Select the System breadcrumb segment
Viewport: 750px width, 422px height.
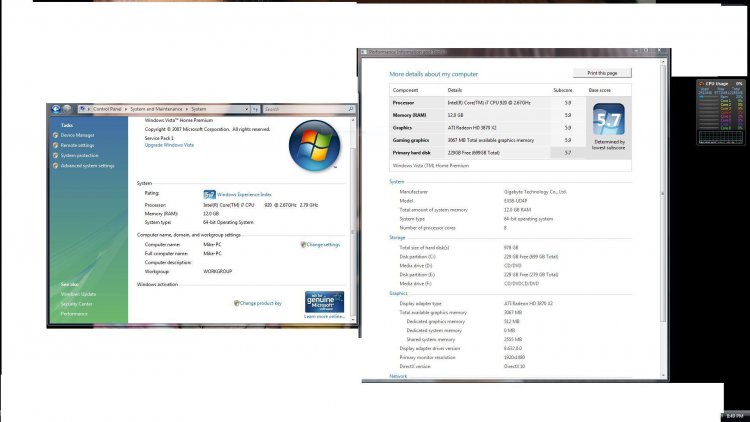click(199, 109)
